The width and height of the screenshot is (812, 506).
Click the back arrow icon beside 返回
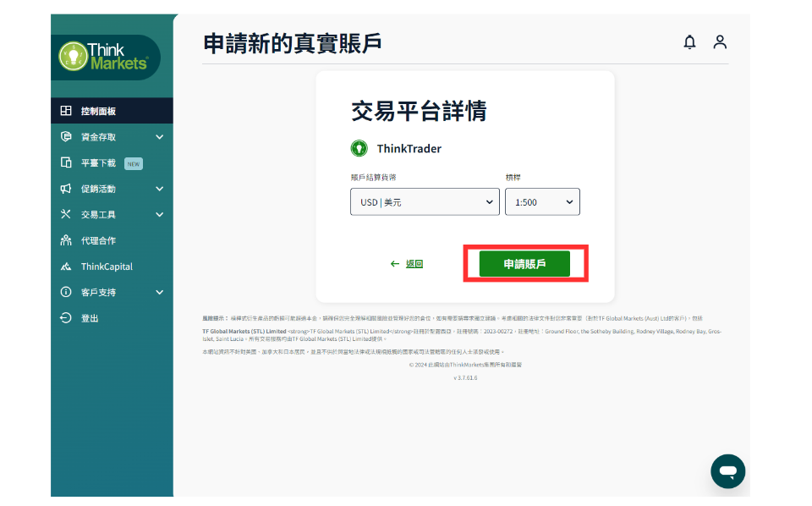(x=395, y=264)
